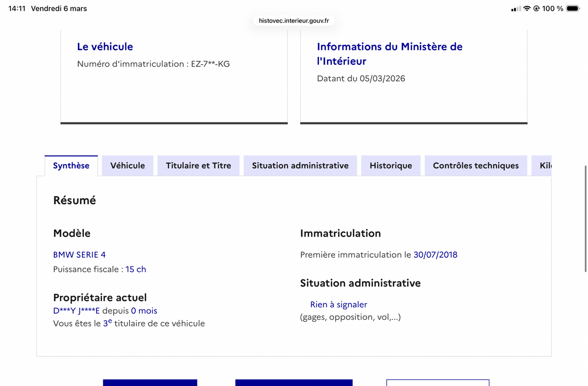The width and height of the screenshot is (588, 386).
Task: Click Informations du Ministère de l'Intérieur heading
Action: click(x=390, y=54)
